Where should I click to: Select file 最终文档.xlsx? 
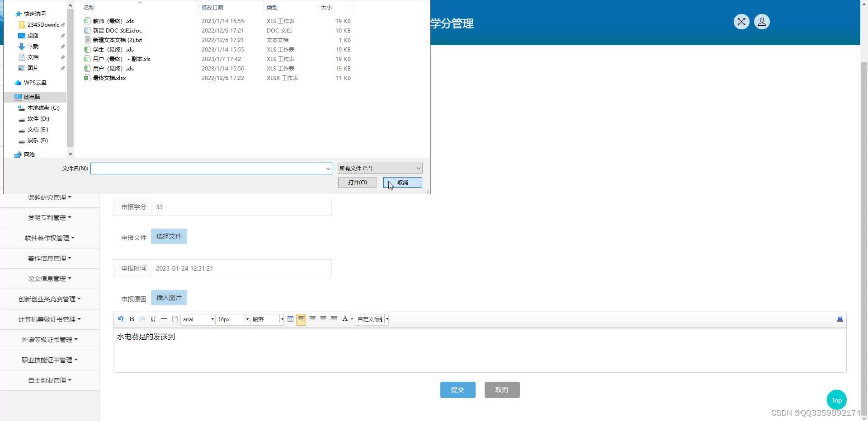click(109, 78)
